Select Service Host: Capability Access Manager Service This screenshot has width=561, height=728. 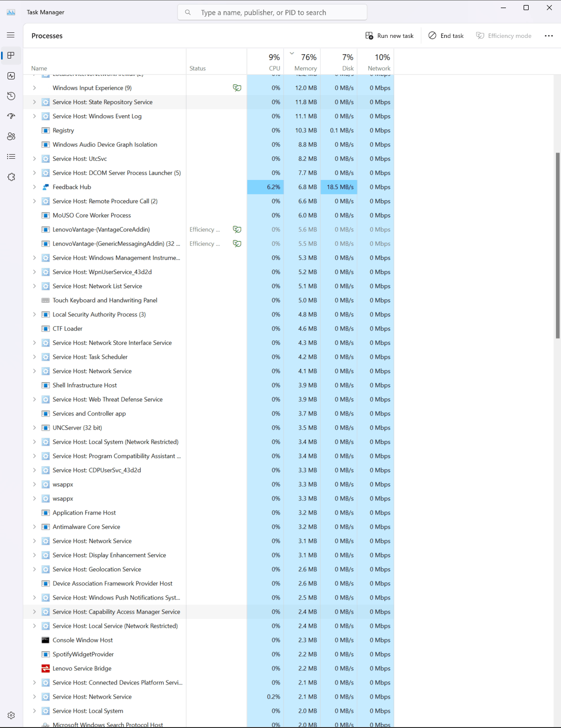(x=209, y=612)
